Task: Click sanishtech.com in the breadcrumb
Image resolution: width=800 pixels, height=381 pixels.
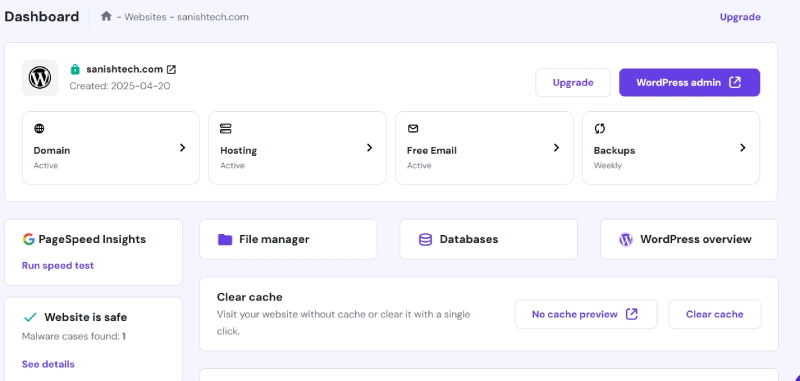Action: 213,17
